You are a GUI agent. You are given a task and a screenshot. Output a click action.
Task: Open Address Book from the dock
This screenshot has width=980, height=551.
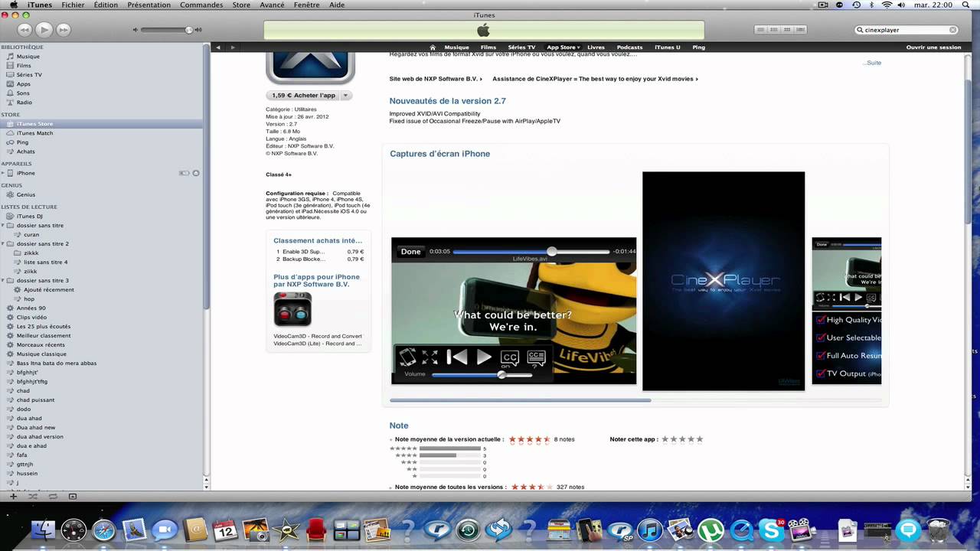(x=195, y=530)
